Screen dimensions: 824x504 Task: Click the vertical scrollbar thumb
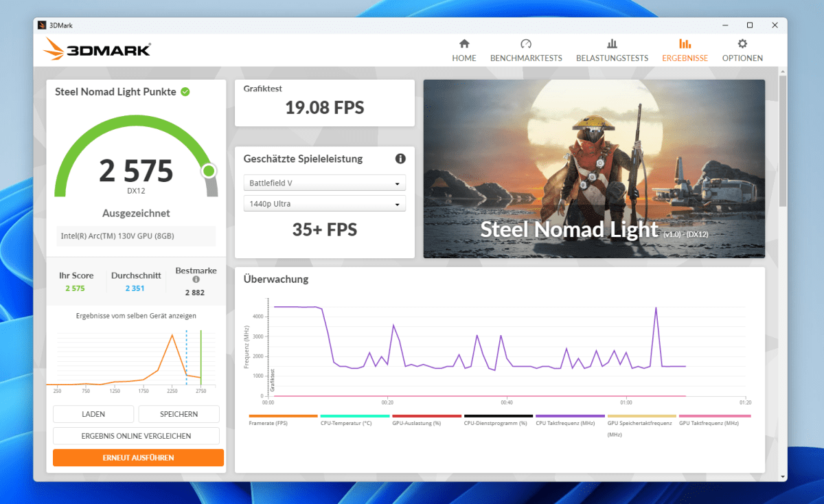click(783, 141)
